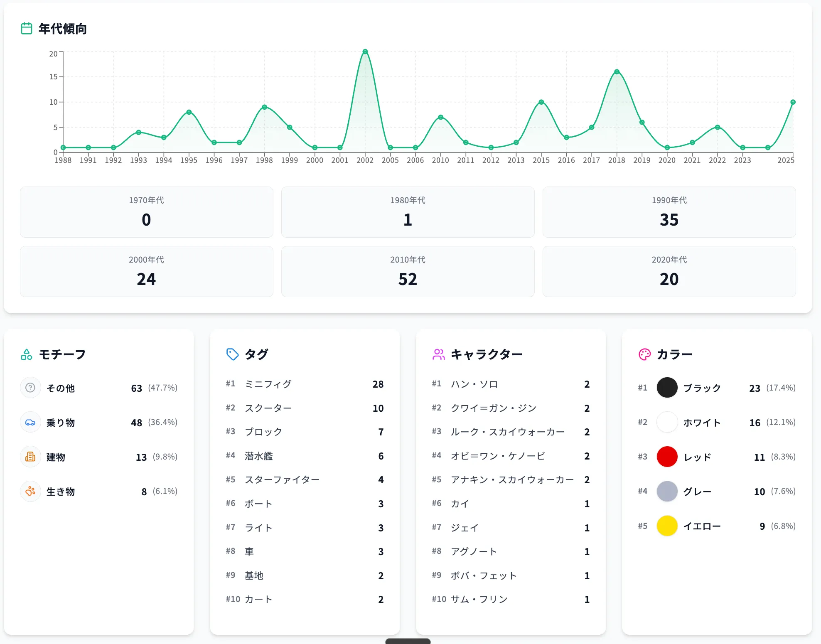Click the car icon next to 乗り物

click(x=30, y=423)
